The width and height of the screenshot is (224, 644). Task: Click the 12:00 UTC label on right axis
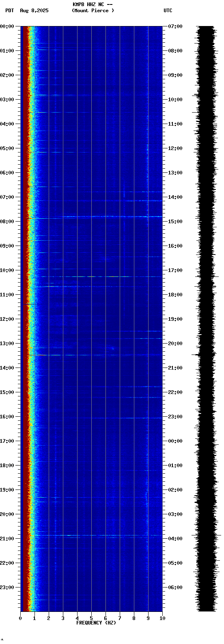point(175,148)
